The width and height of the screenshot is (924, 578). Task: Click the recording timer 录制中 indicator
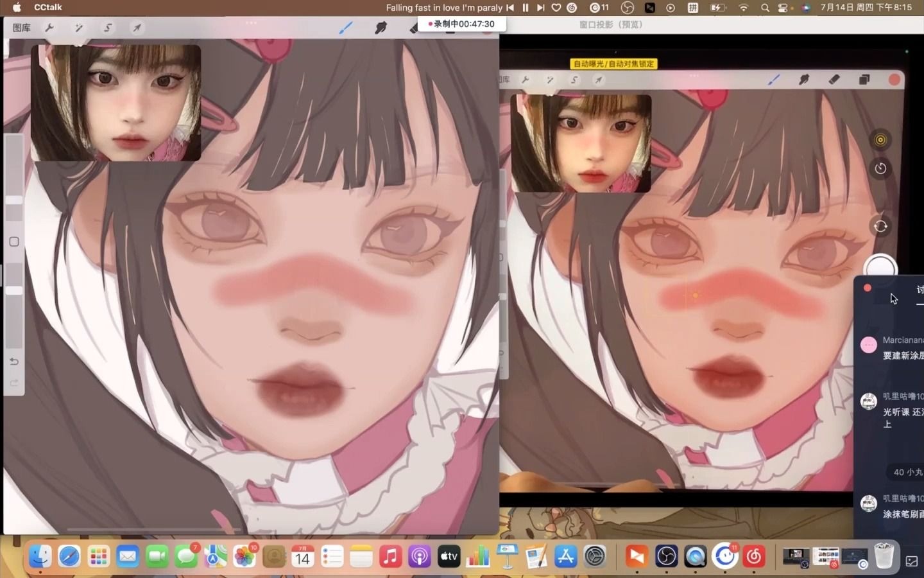click(x=461, y=24)
